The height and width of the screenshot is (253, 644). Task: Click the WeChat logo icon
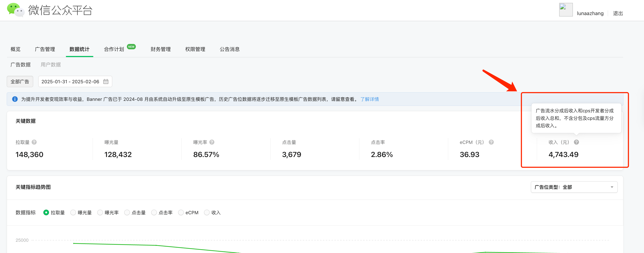coord(15,10)
